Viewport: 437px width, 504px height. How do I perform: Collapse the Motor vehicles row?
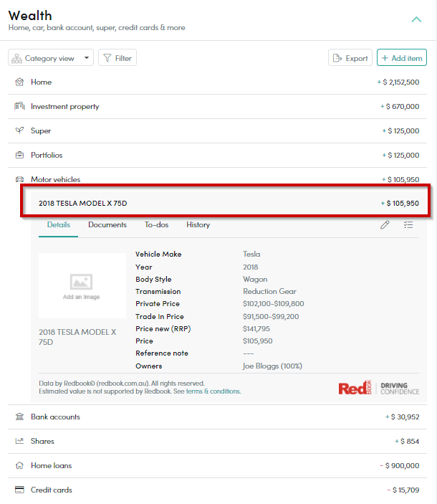pos(217,179)
